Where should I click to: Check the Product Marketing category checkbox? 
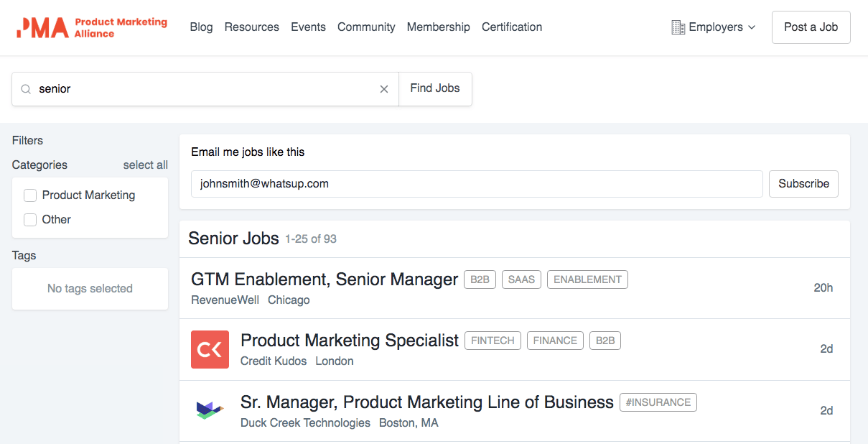pyautogui.click(x=30, y=195)
